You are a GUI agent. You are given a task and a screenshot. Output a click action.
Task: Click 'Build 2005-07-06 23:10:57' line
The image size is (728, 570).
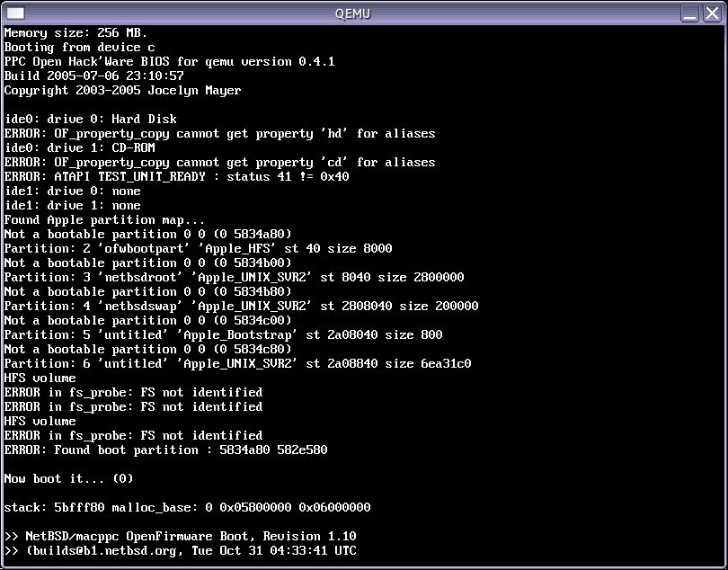(x=93, y=76)
